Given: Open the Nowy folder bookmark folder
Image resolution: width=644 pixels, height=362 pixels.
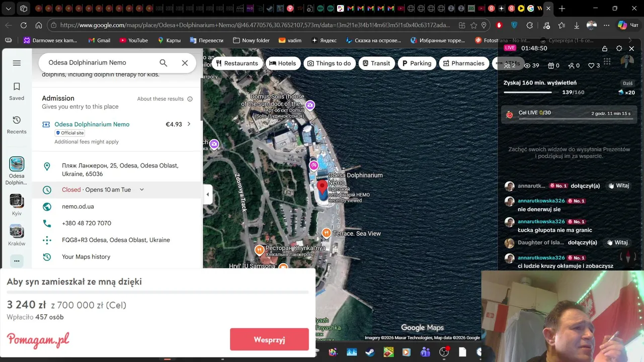Looking at the screenshot, I should click(252, 40).
